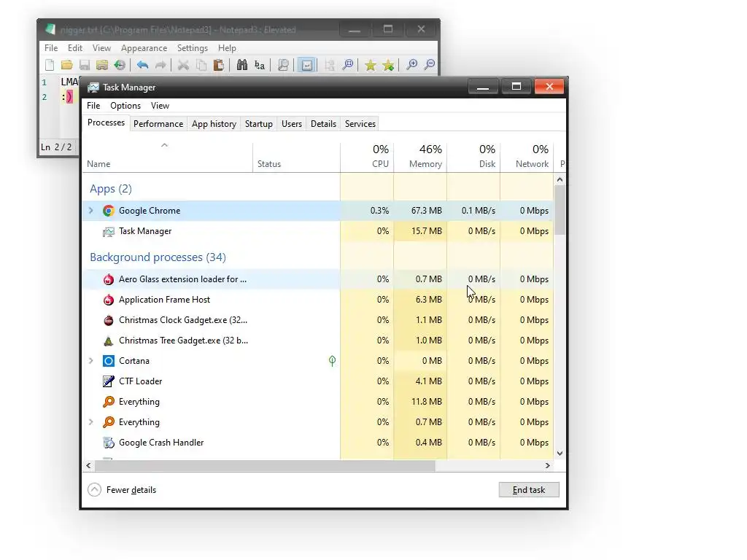Expand the Cortana process group

pyautogui.click(x=91, y=361)
